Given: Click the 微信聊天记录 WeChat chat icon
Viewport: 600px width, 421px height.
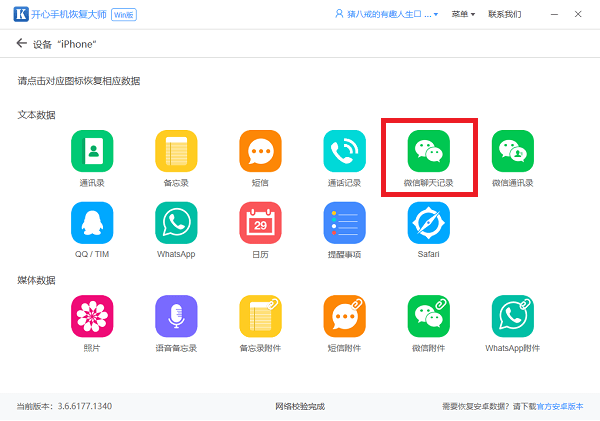Looking at the screenshot, I should pyautogui.click(x=429, y=151).
